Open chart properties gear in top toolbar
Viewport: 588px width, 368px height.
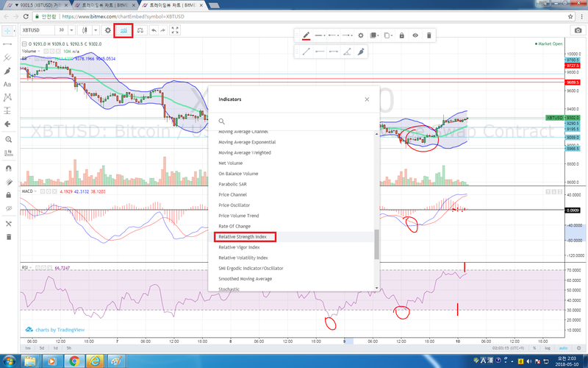pos(107,30)
